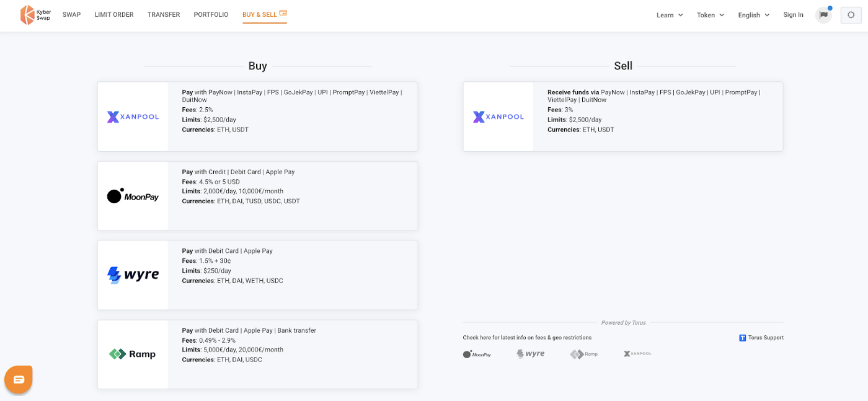Click 'Fees: 1.5% + 30¢' in Wyre card
The width and height of the screenshot is (868, 401).
tap(206, 261)
